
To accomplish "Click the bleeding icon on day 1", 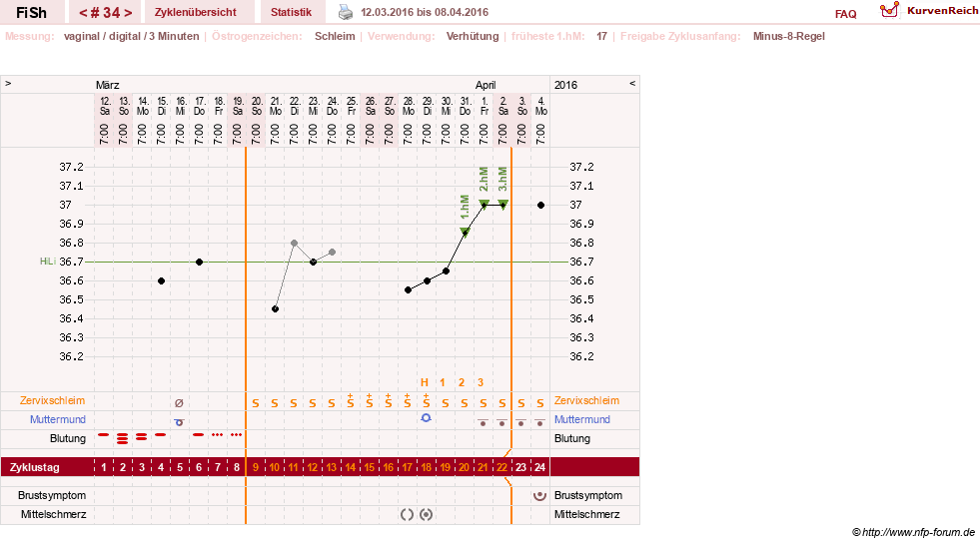I will point(104,434).
